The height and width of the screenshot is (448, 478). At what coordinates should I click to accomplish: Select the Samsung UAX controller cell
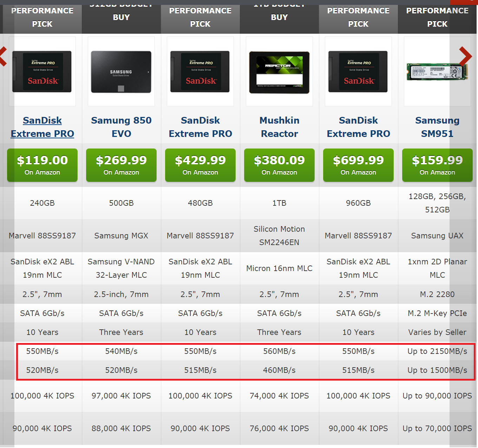437,236
